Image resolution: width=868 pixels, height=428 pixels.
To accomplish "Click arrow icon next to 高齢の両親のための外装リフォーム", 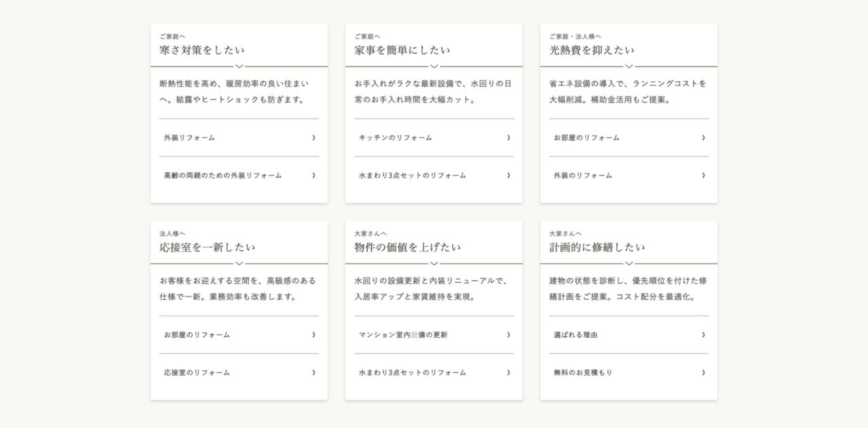I will click(313, 176).
